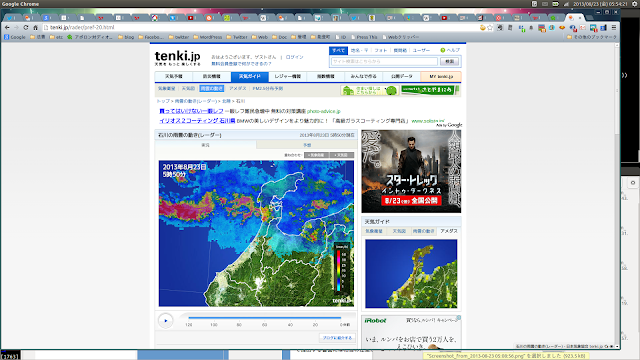
Task: Select sidebar 気象衛星 tab under 天気ガイド
Action: pyautogui.click(x=374, y=231)
